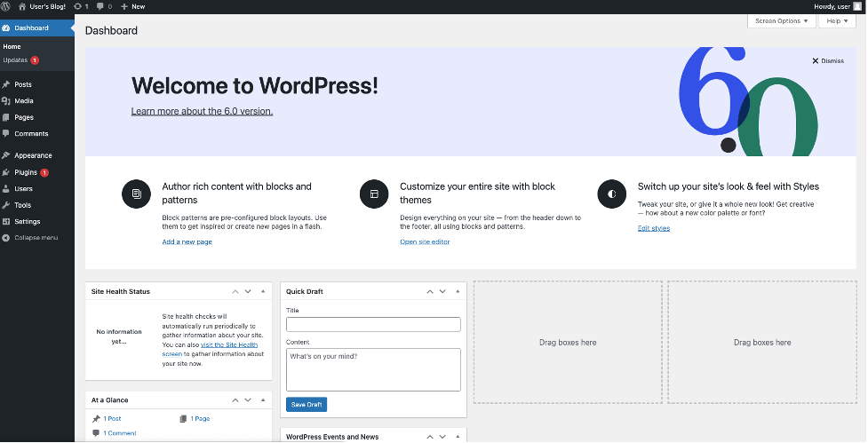Click the Tools wrench icon in sidebar
The width and height of the screenshot is (868, 443).
coord(6,205)
